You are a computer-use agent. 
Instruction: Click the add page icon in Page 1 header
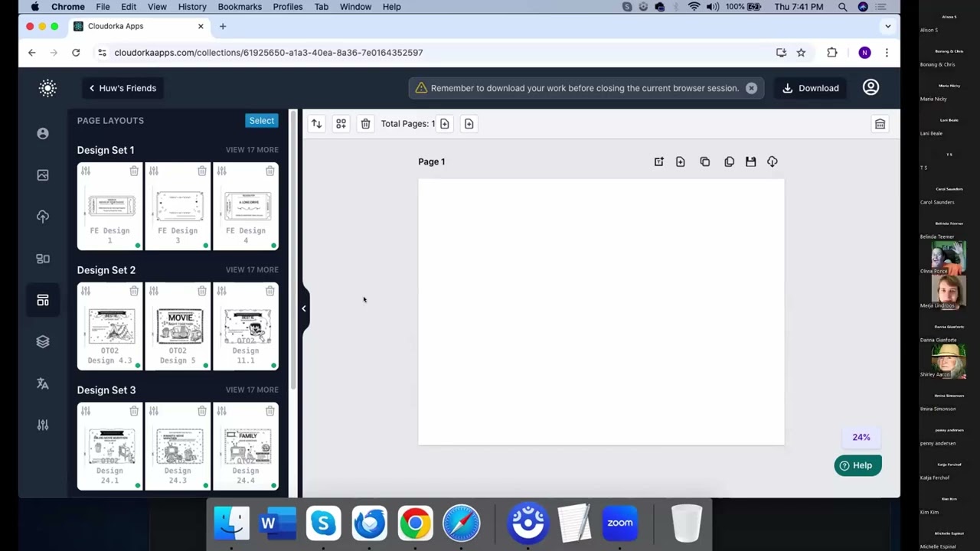coord(680,161)
